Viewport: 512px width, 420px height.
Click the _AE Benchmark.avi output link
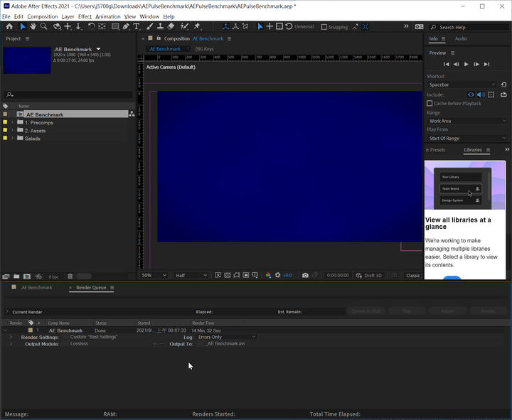pos(225,344)
